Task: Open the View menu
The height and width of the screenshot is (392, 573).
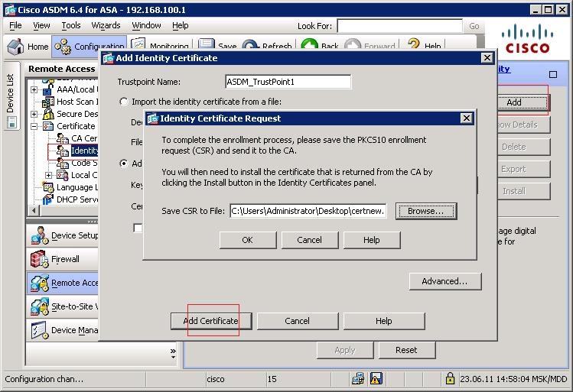Action: [41, 25]
